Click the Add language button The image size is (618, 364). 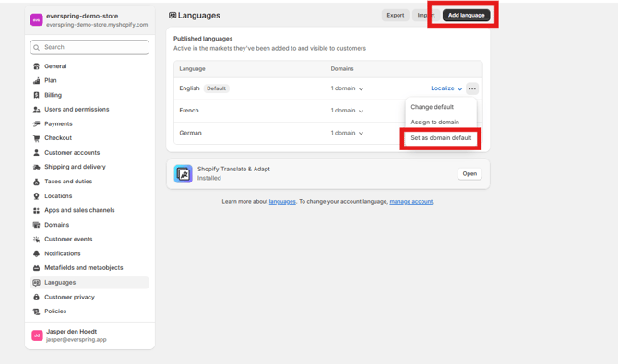[x=466, y=15]
